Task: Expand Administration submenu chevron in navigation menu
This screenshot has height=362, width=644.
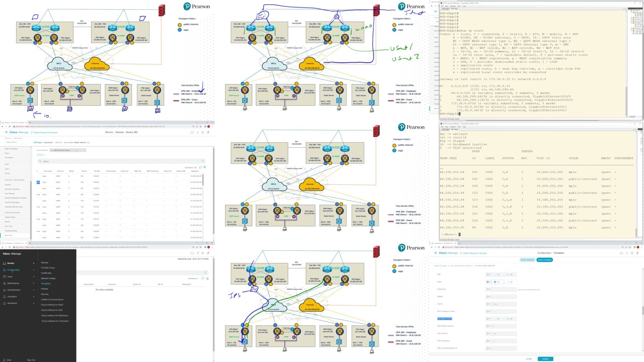Action: [x=34, y=290]
